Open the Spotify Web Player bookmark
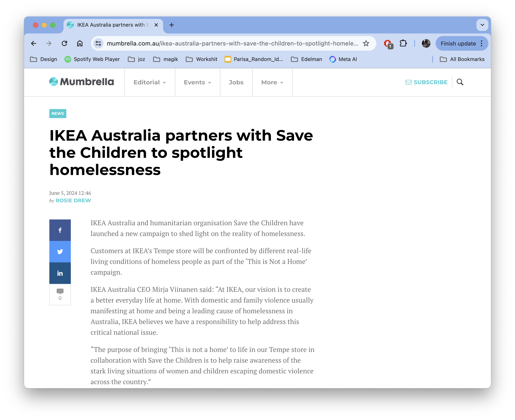Image resolution: width=515 pixels, height=420 pixels. point(92,59)
